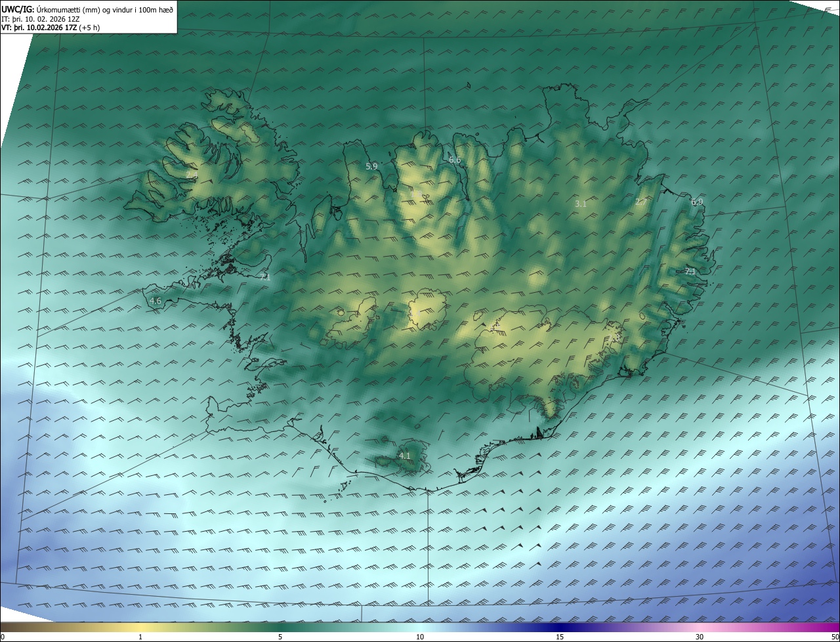Image resolution: width=840 pixels, height=642 pixels.
Task: Click the '50' label on the color scale
Action: click(x=835, y=637)
